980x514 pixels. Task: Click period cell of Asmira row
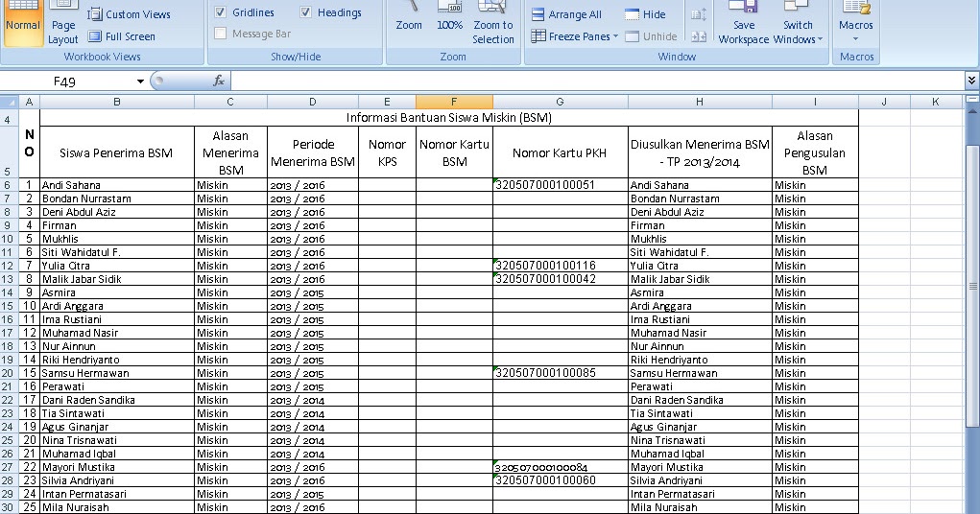313,292
